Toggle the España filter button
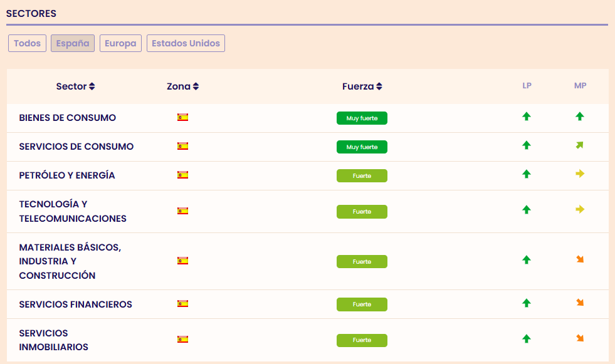Screen dimensions: 615x364 (x=73, y=43)
